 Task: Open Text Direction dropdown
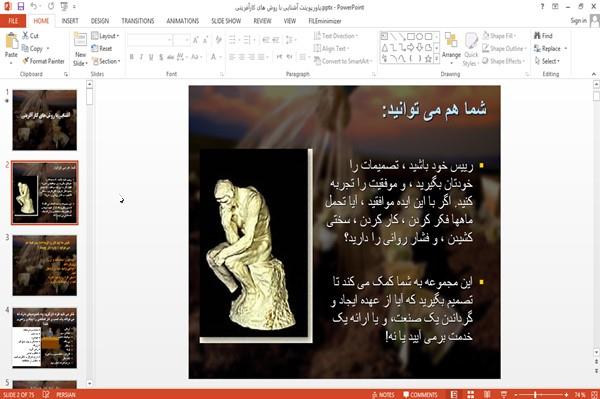pyautogui.click(x=336, y=36)
